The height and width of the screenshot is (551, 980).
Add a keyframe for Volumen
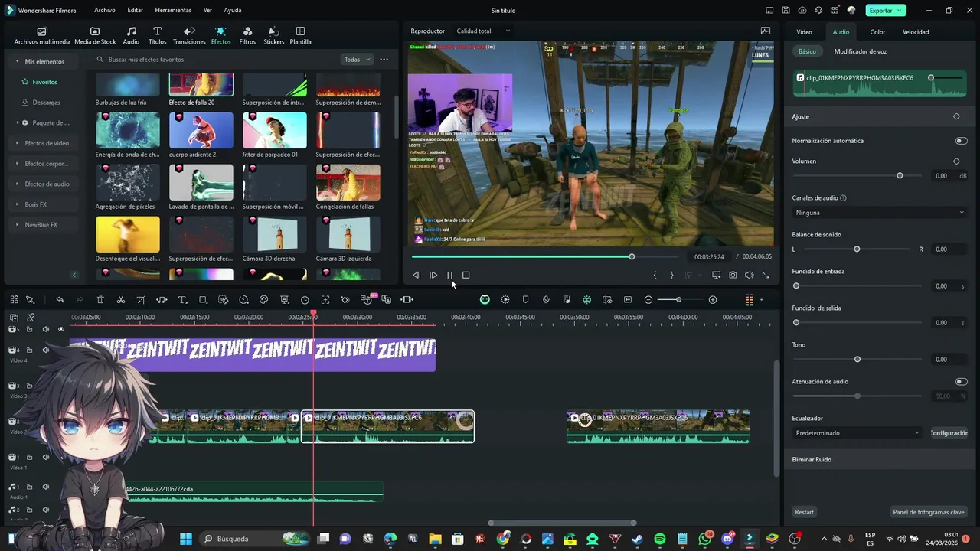pyautogui.click(x=956, y=161)
